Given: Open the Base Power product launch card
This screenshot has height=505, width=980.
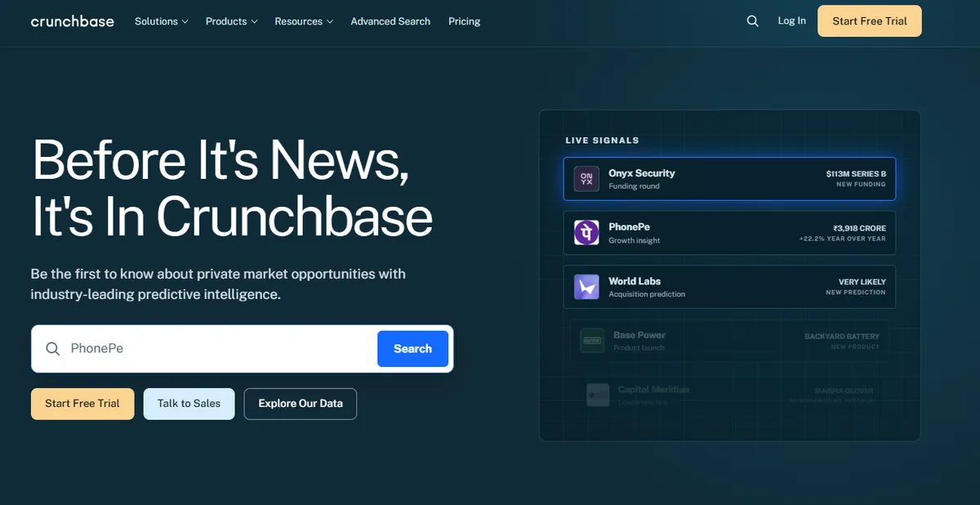Looking at the screenshot, I should 729,341.
